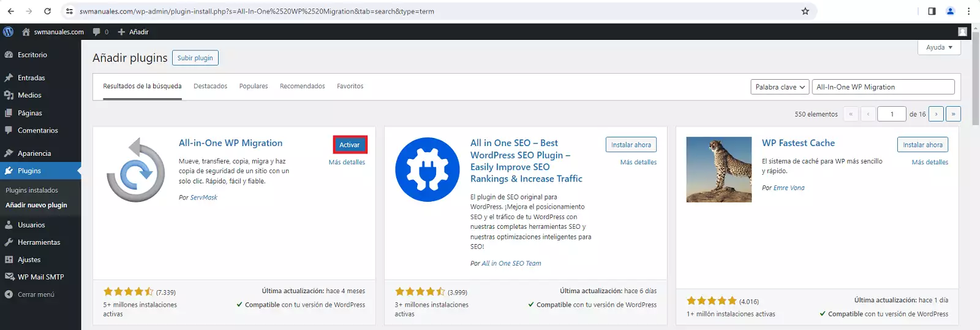Click the plugin search field
This screenshot has width=980, height=330.
coord(883,87)
